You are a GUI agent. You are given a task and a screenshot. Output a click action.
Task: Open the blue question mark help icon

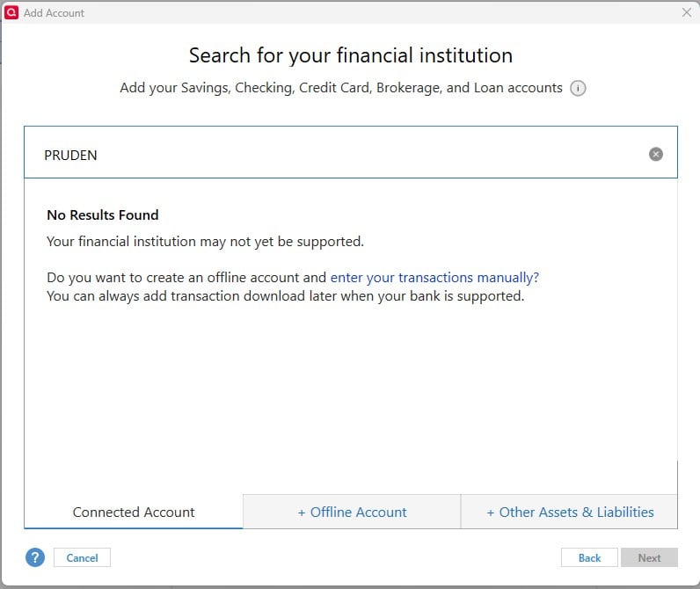(35, 557)
